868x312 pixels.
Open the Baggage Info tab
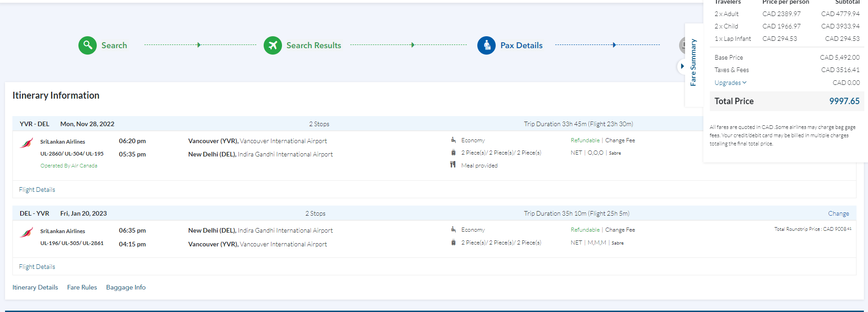point(126,287)
